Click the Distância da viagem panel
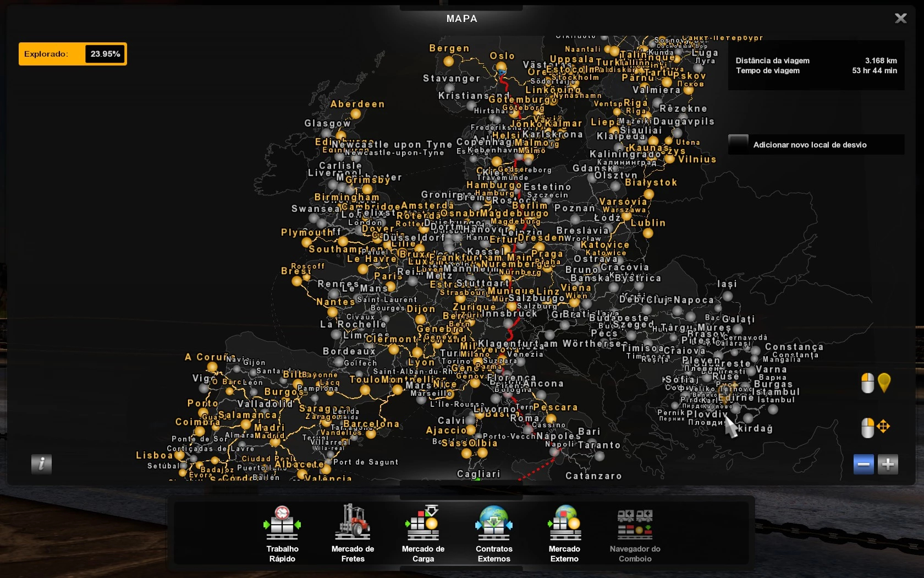Viewport: 924px width, 578px height. point(816,66)
